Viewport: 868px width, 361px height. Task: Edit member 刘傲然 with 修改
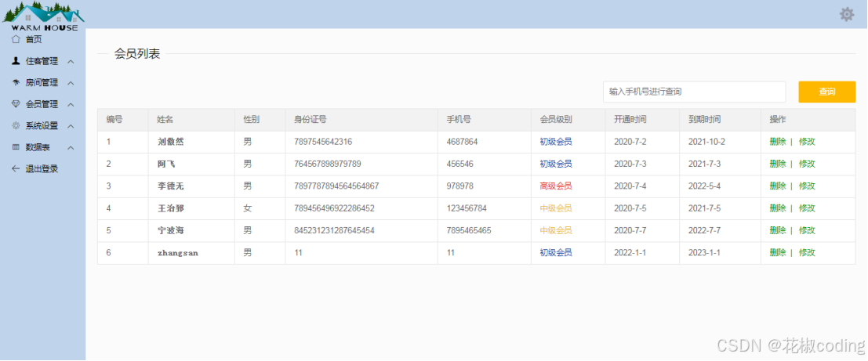click(x=807, y=142)
